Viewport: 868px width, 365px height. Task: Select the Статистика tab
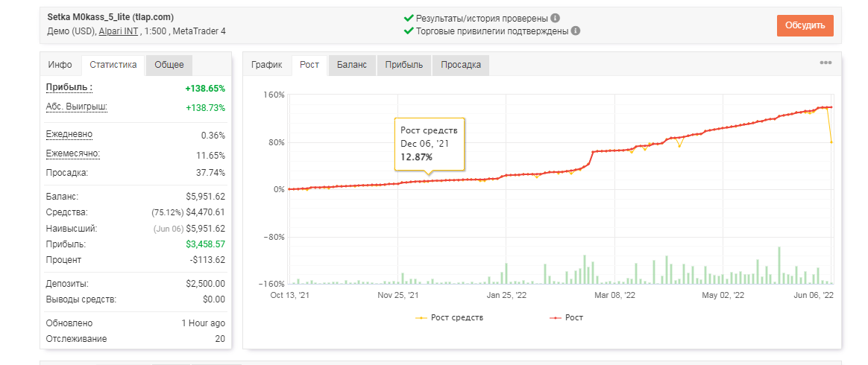tap(113, 65)
